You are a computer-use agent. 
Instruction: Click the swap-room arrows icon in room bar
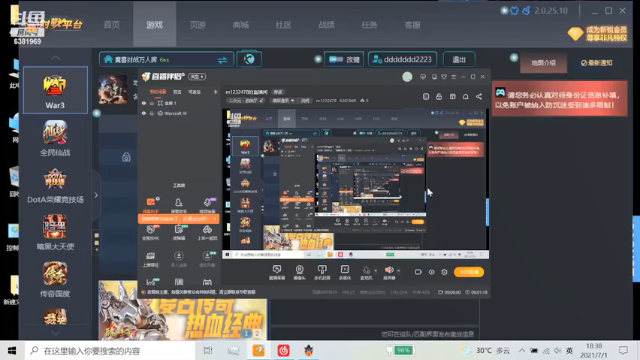pyautogui.click(x=222, y=60)
